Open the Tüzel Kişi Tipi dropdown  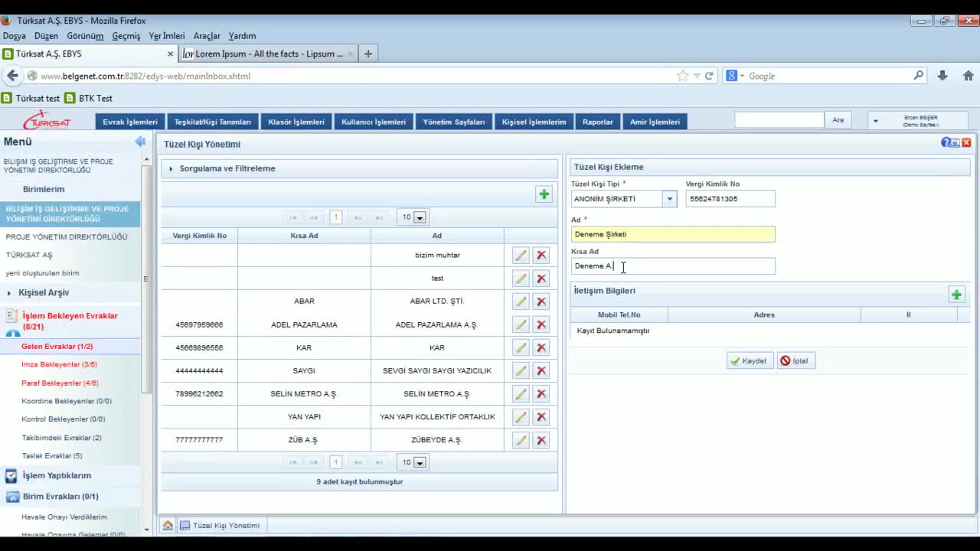coord(669,199)
